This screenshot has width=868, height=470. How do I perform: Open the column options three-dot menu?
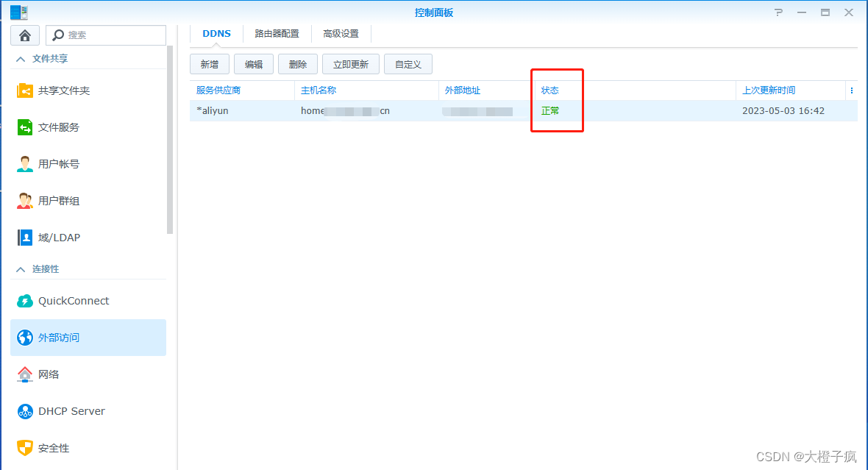(x=852, y=90)
